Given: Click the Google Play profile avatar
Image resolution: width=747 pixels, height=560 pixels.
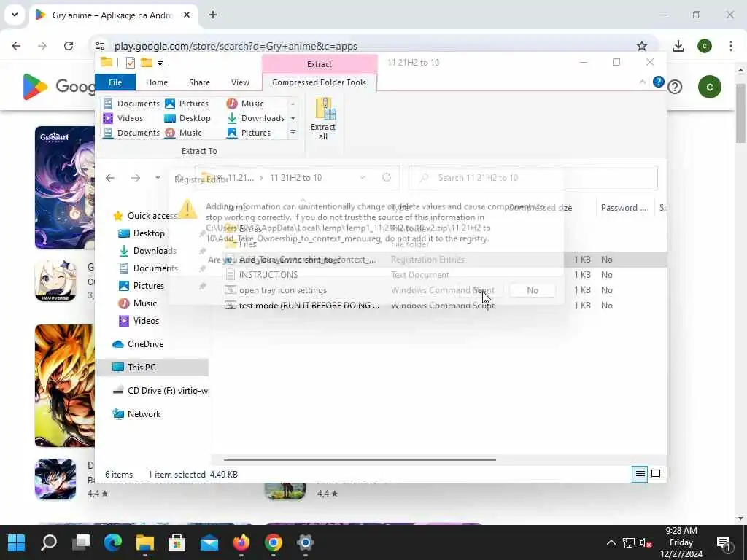Looking at the screenshot, I should 709,87.
